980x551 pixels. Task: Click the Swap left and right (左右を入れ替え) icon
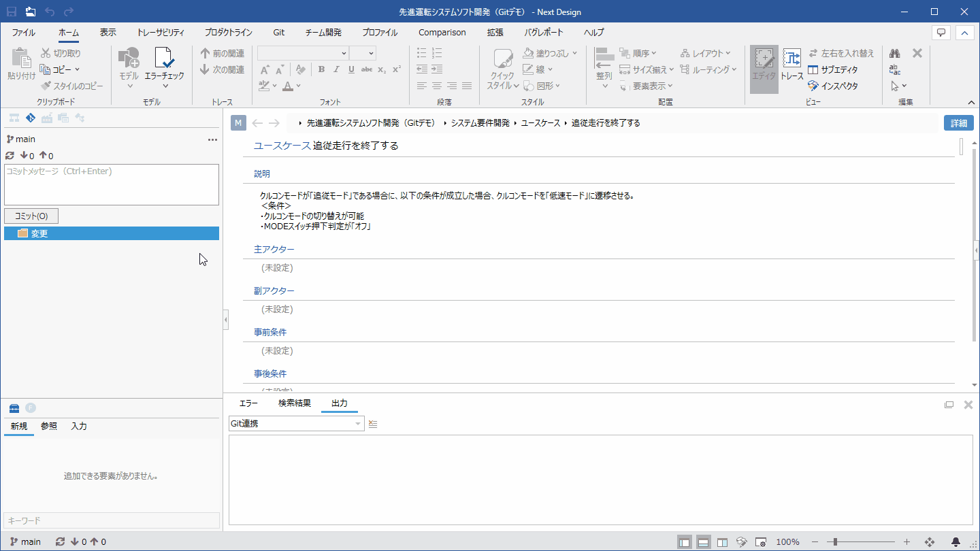click(x=813, y=53)
